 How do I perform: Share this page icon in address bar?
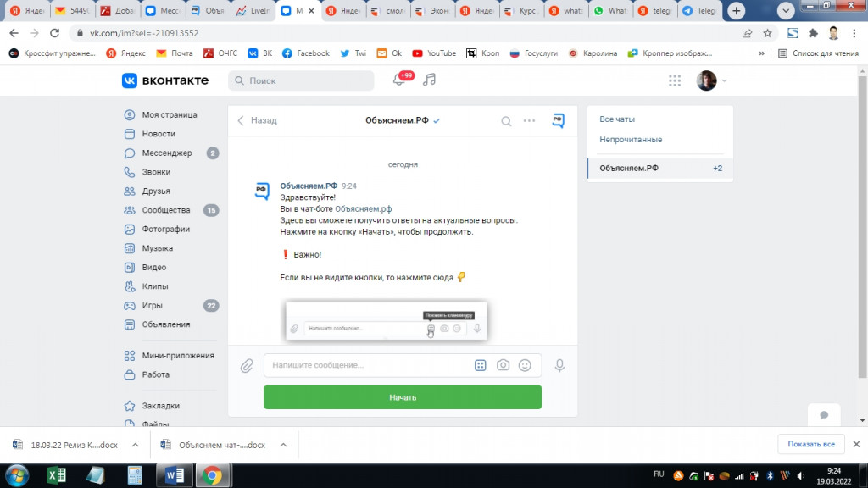click(x=747, y=33)
